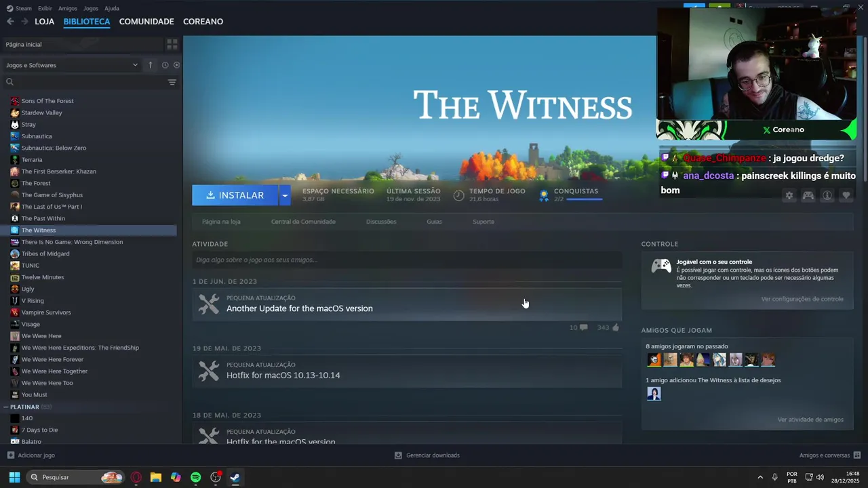Viewport: 868px width, 488px height.
Task: Go to the LOJA tab
Action: pos(45,22)
